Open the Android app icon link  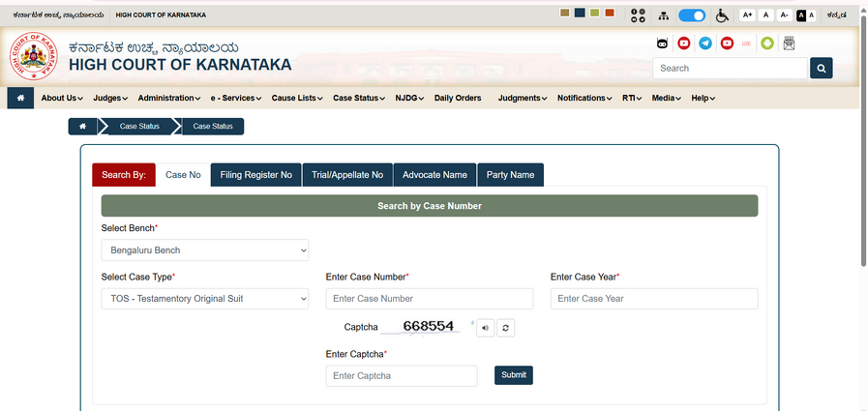point(767,44)
